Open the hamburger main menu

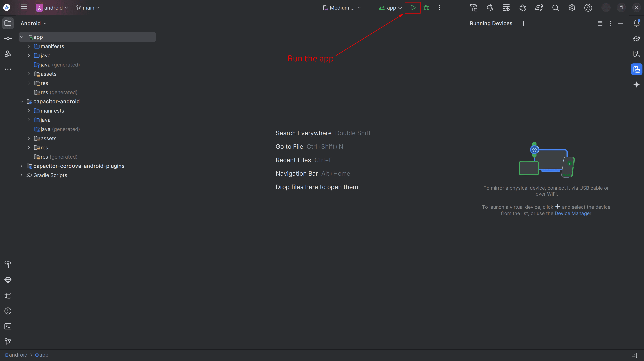pyautogui.click(x=24, y=8)
